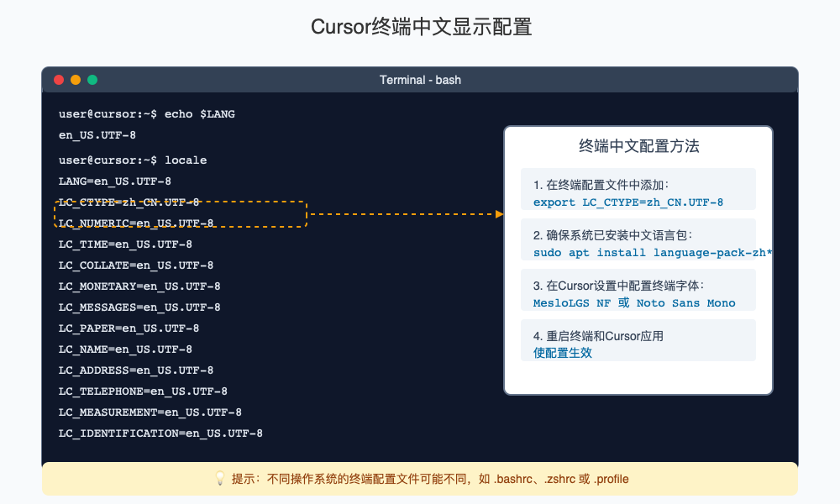Click the '终端中文配置方法' panel heading
Viewport: 840px width, 504px height.
(638, 146)
